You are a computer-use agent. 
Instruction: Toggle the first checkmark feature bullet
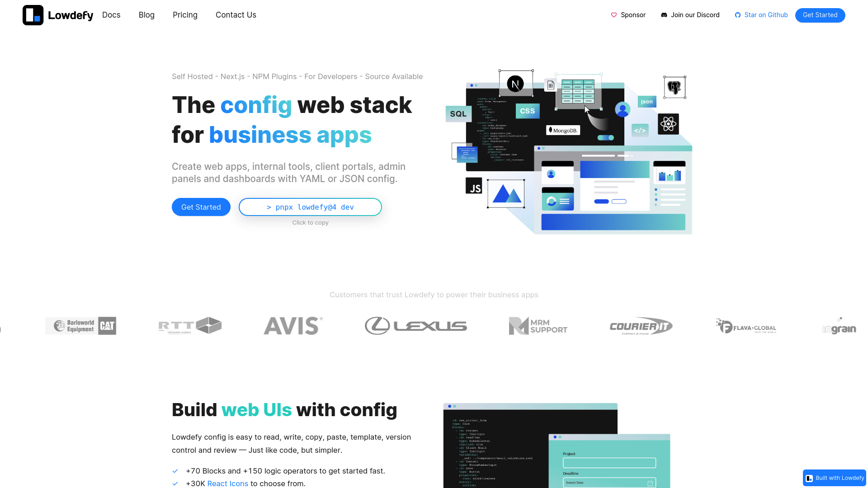175,471
